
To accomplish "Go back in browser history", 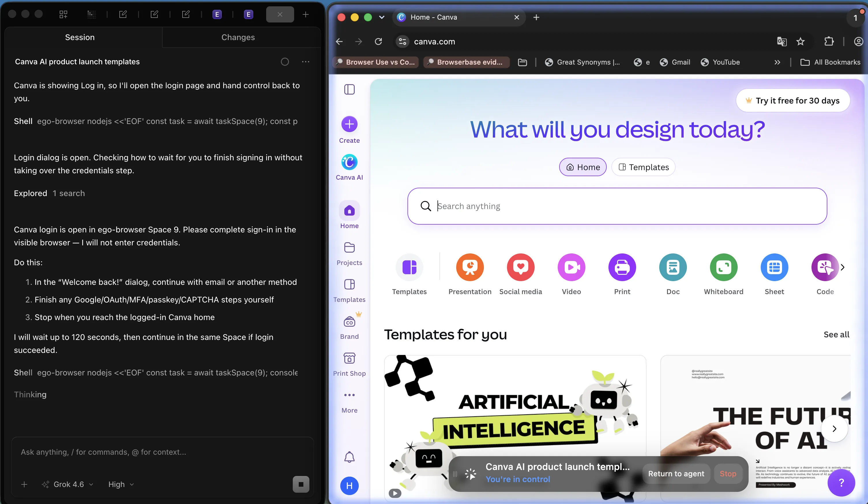I will (x=339, y=42).
